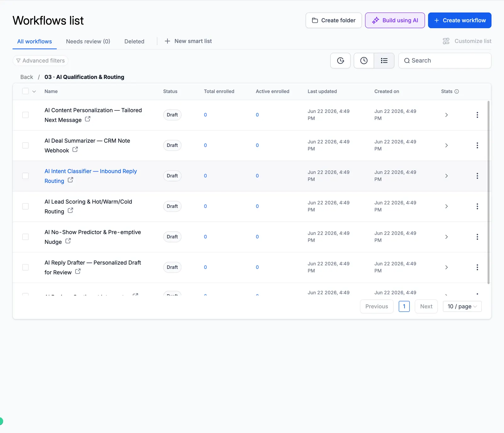Open three-dot menu for AI Deal Summarizer
The width and height of the screenshot is (504, 433).
pyautogui.click(x=477, y=145)
